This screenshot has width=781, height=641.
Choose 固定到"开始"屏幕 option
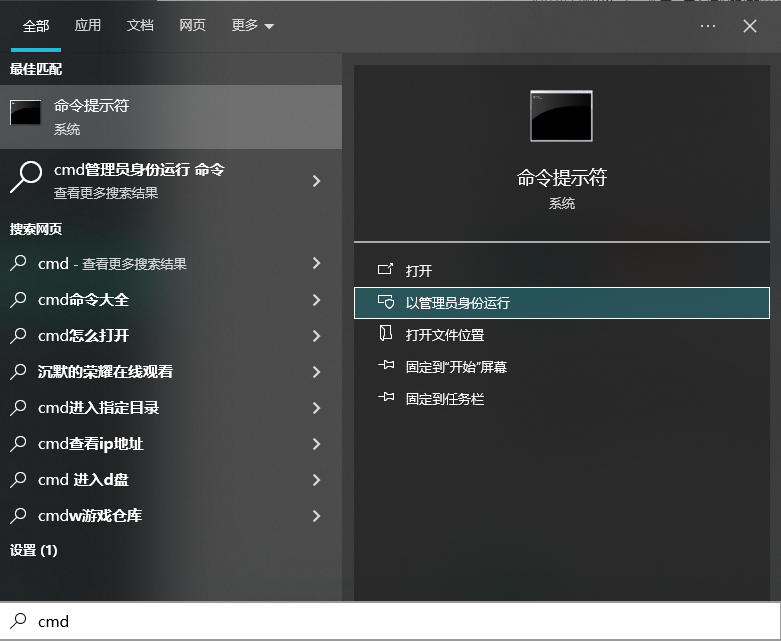tap(562, 367)
